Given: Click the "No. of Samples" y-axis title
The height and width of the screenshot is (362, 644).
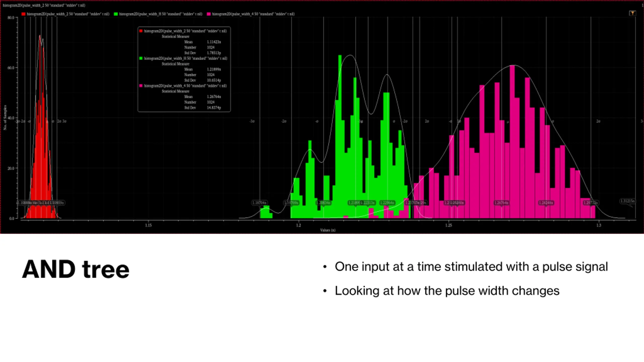Looking at the screenshot, I should (5, 117).
